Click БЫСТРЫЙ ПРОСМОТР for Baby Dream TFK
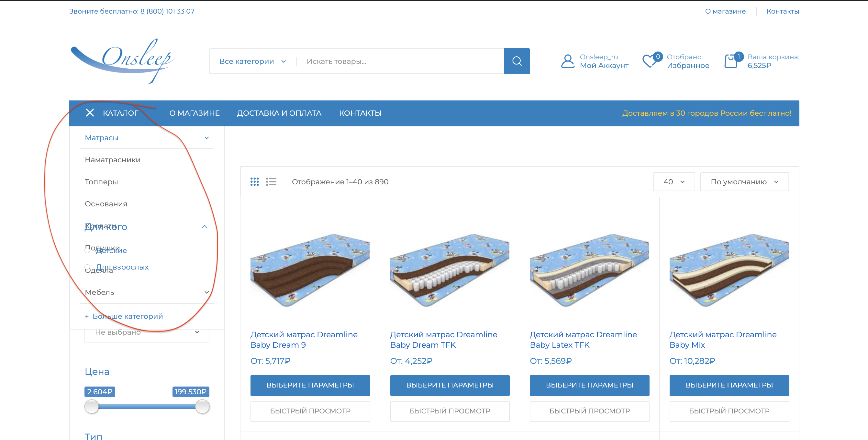 click(450, 411)
